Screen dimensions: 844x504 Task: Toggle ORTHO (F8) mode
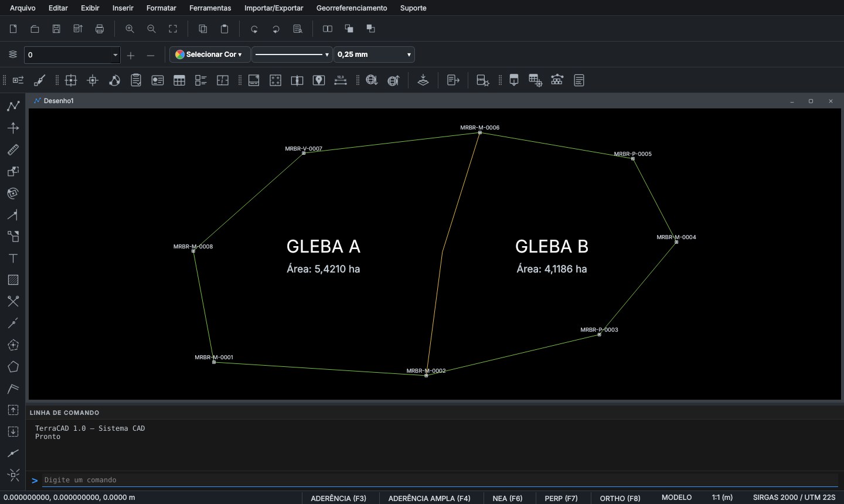(620, 498)
